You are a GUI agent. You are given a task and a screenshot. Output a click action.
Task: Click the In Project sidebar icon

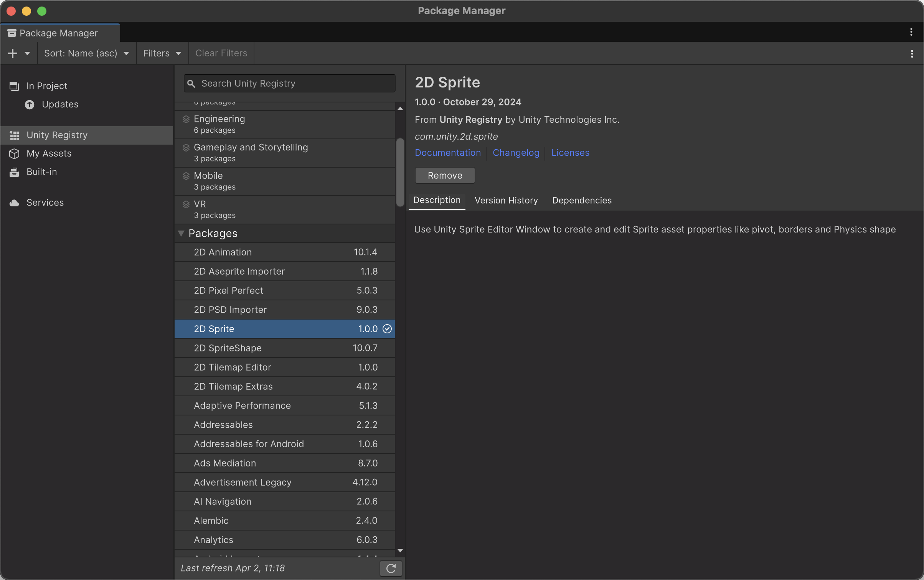(x=14, y=86)
